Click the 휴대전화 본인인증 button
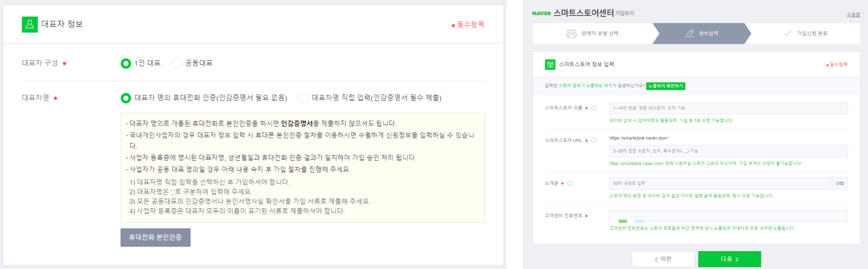This screenshot has height=269, width=868. [x=155, y=237]
